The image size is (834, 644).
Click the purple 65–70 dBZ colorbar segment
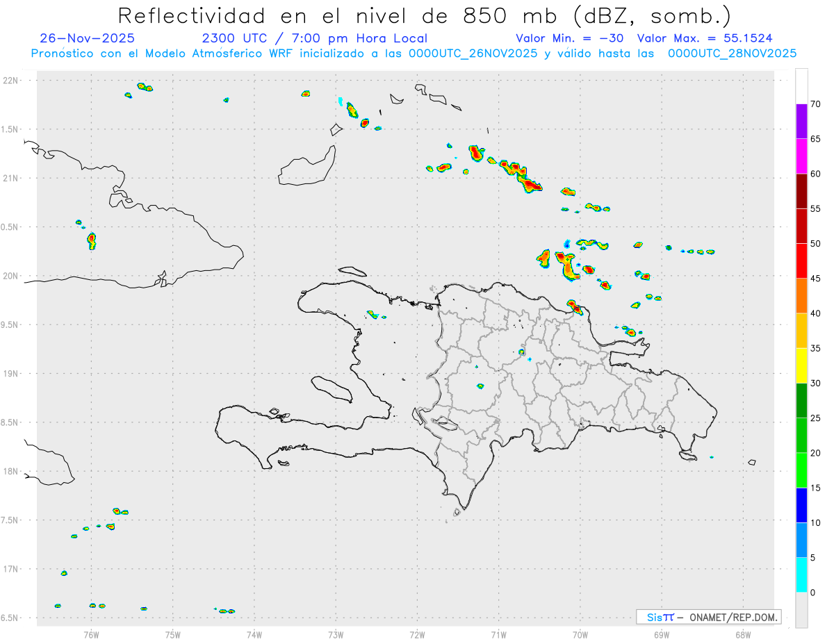801,121
